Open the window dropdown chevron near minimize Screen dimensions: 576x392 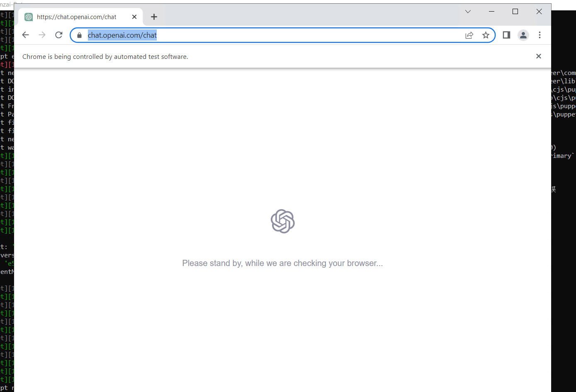click(x=468, y=12)
